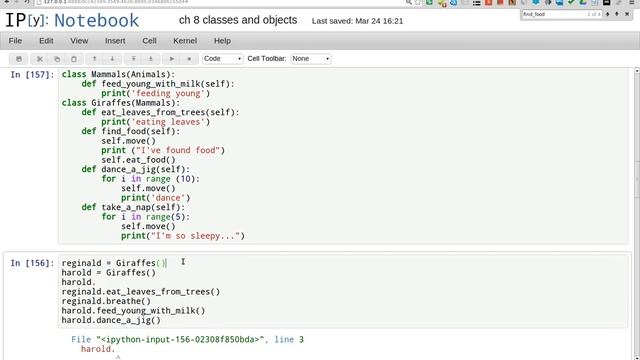This screenshot has width=640, height=360.
Task: Open the browser hamburger menu icon
Action: click(x=631, y=2)
